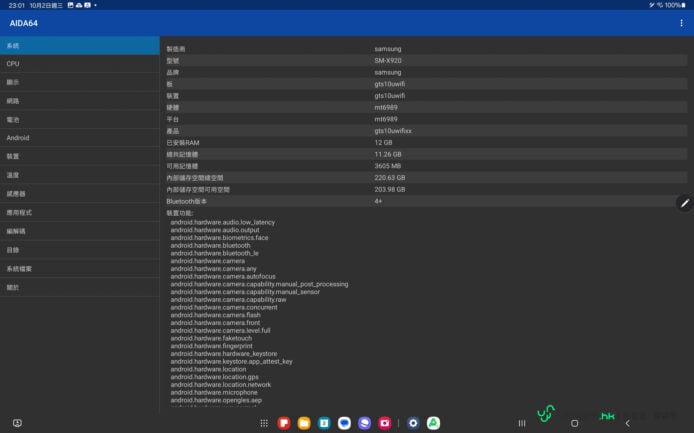Select android.hardware.audio.low_latency feature line
The height and width of the screenshot is (433, 694).
pyautogui.click(x=223, y=222)
